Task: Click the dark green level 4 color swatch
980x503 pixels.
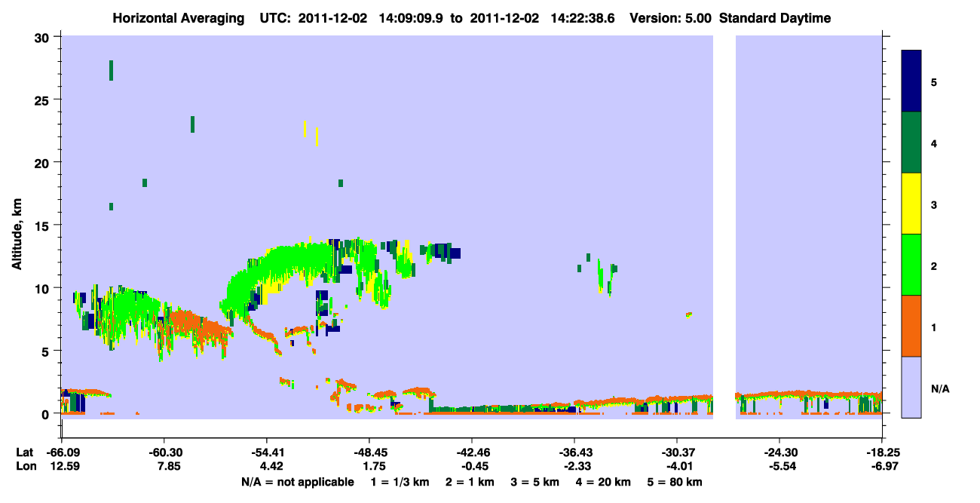Action: tap(911, 143)
